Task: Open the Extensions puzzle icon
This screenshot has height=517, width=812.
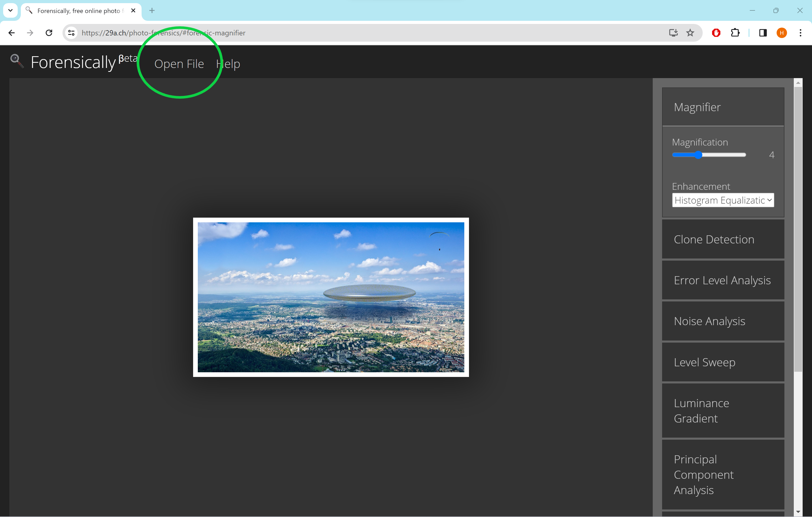Action: point(735,33)
